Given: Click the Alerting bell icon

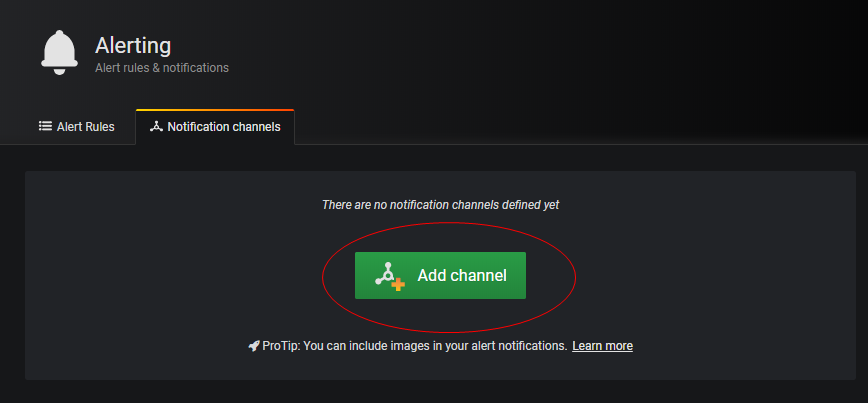Looking at the screenshot, I should tap(59, 52).
